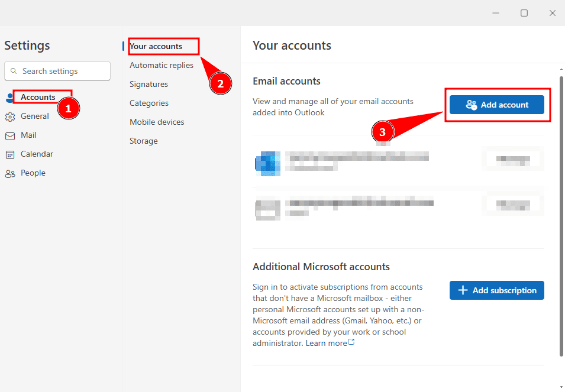Click the scrollbar down arrow
This screenshot has height=392, width=565.
[x=561, y=387]
